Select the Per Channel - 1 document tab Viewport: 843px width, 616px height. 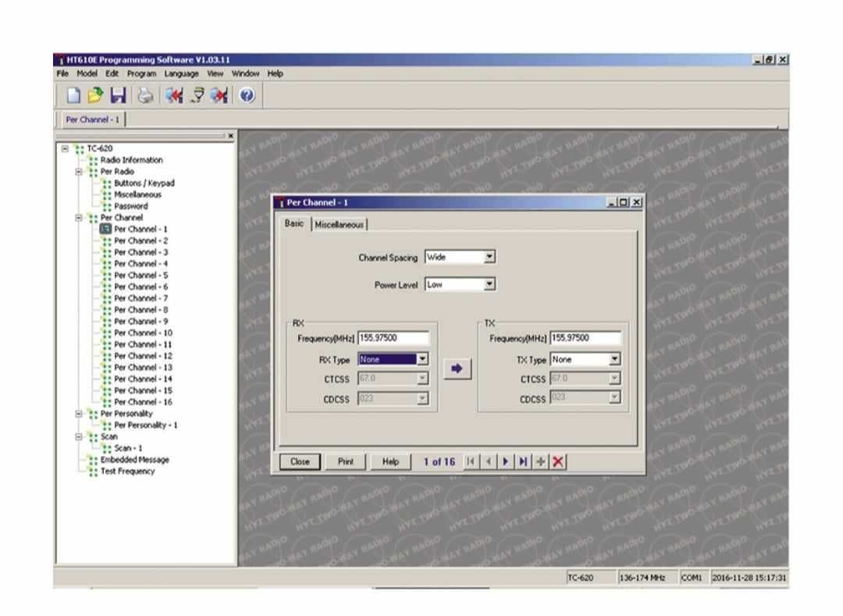click(92, 119)
